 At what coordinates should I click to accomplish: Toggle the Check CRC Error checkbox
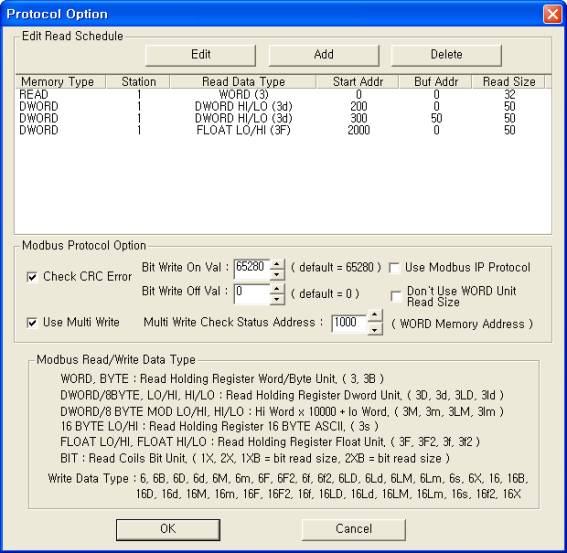coord(32,277)
